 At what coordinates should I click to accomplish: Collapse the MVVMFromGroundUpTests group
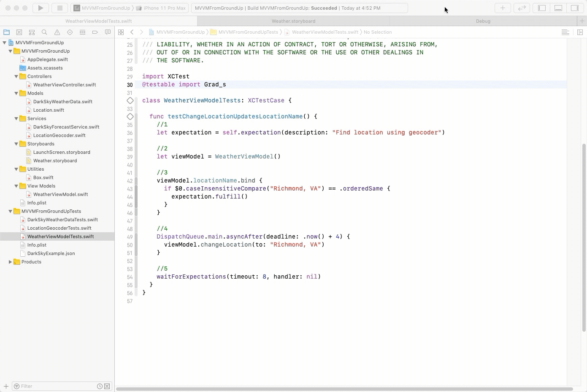[x=11, y=211]
